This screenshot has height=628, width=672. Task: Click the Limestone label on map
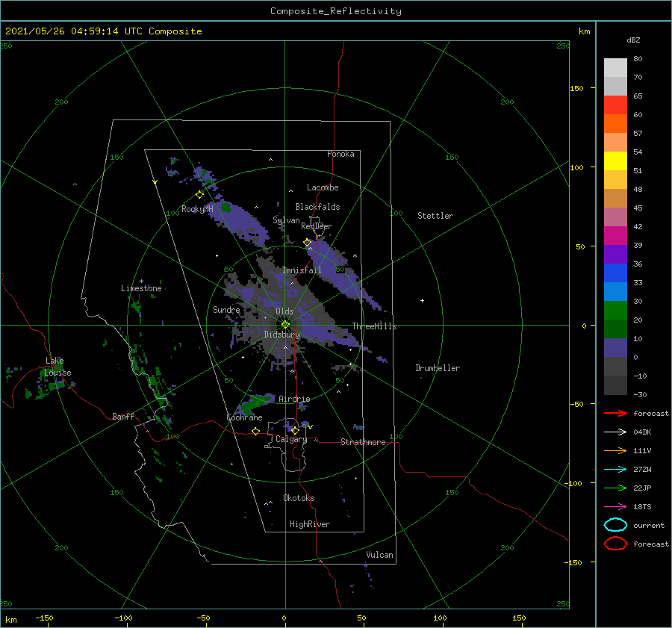click(x=141, y=288)
